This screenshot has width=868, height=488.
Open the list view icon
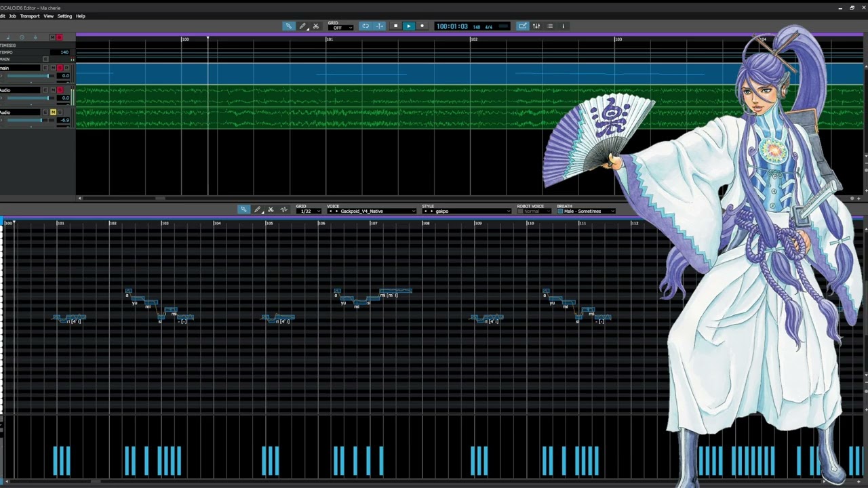[x=550, y=26]
